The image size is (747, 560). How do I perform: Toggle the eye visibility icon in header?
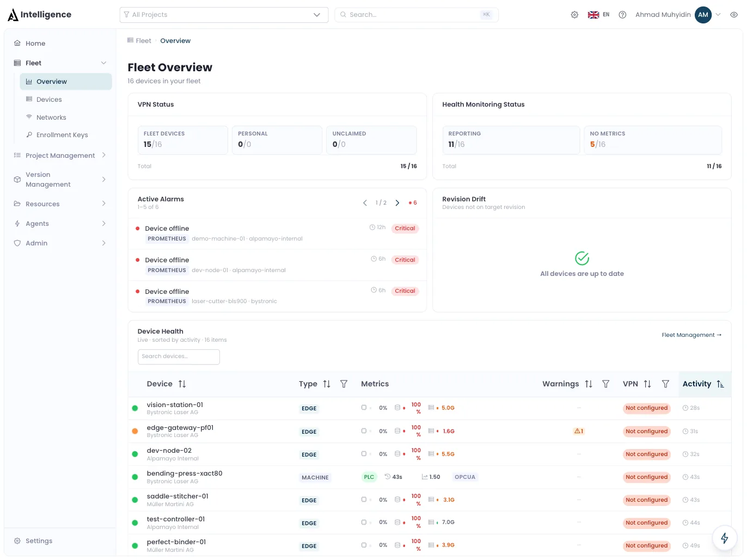pyautogui.click(x=734, y=15)
